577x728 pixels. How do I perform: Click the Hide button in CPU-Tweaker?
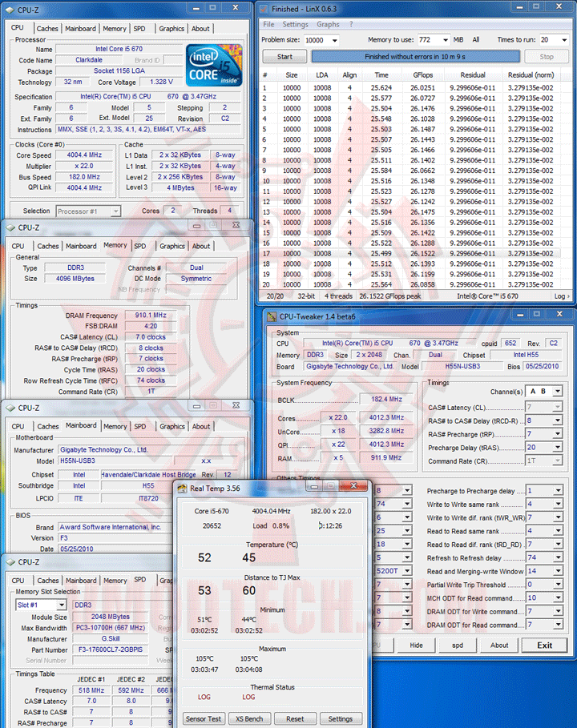pyautogui.click(x=416, y=646)
